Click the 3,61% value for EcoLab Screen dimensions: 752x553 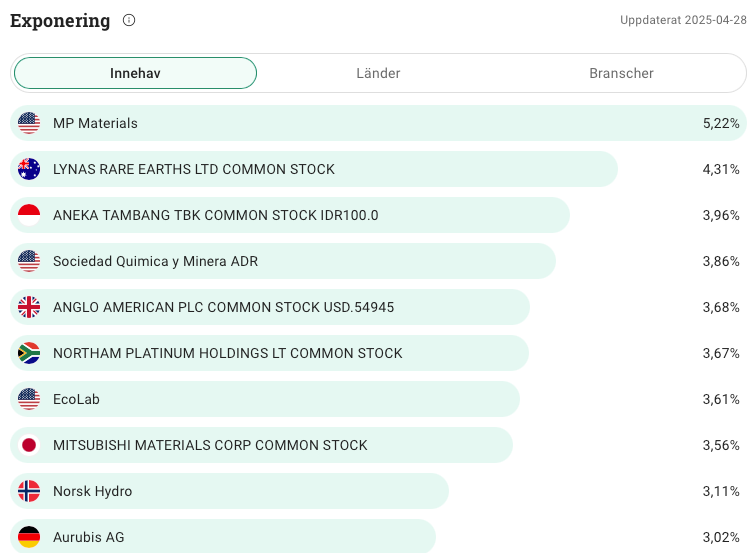[x=721, y=400]
